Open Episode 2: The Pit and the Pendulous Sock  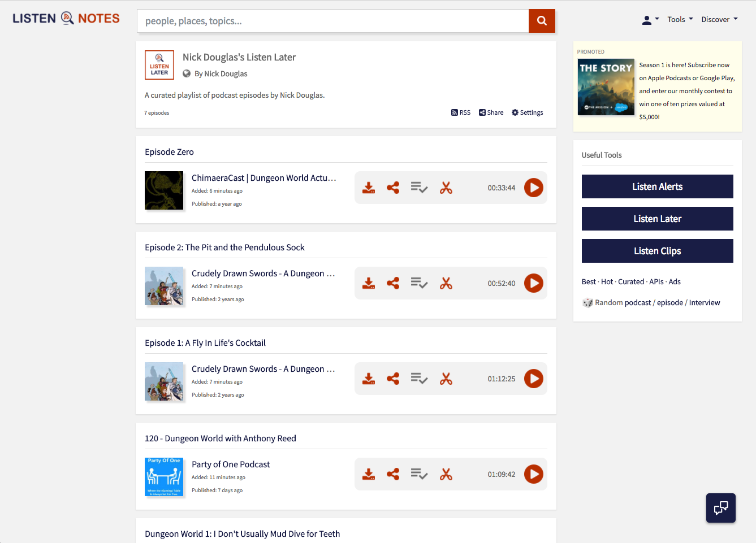click(x=224, y=247)
